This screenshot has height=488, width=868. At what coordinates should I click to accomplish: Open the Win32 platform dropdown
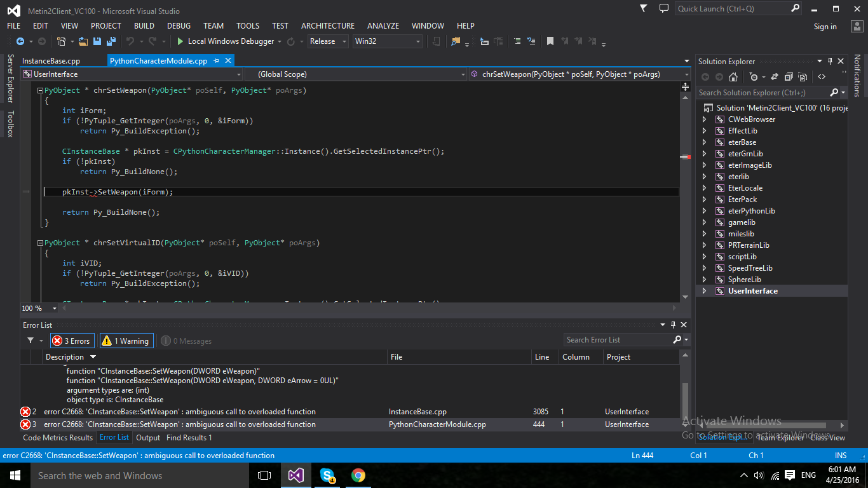coord(388,41)
